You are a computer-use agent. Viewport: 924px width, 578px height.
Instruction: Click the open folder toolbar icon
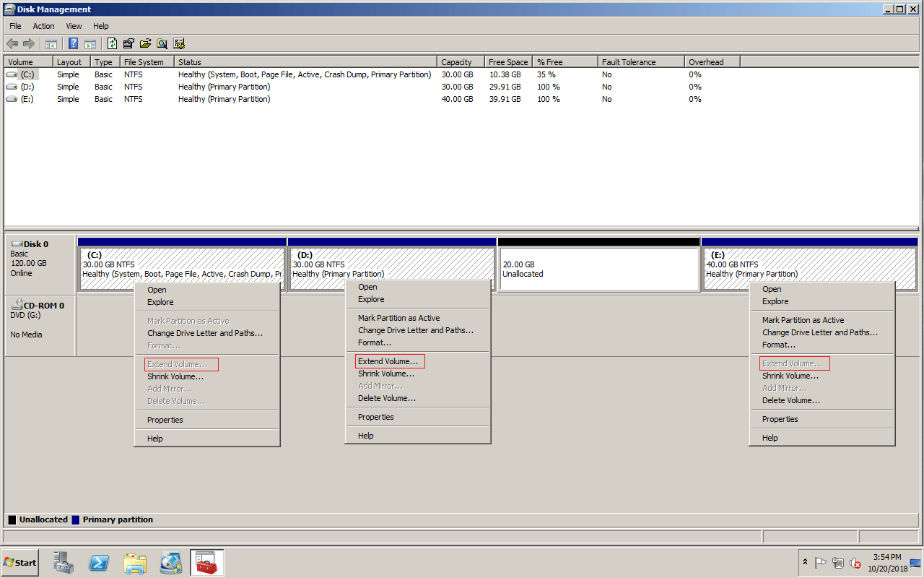(145, 43)
